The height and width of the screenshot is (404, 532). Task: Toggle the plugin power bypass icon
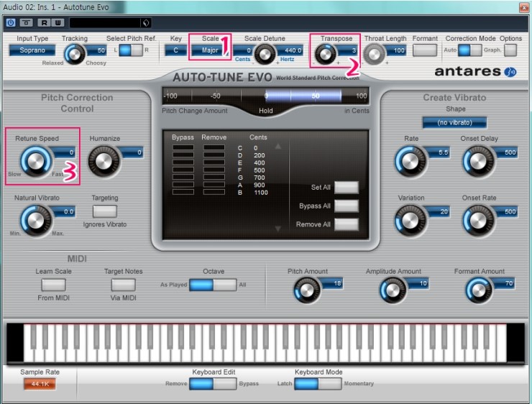click(x=11, y=23)
